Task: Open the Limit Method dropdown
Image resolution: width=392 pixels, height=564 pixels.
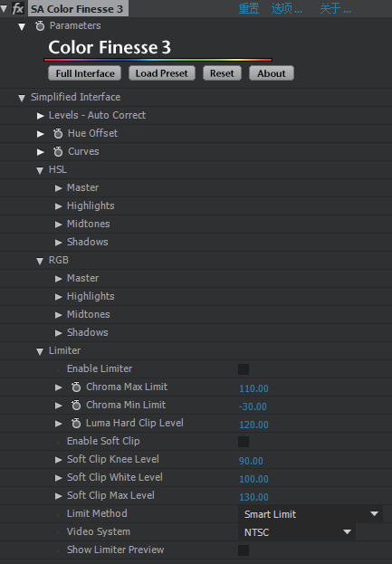Action: pos(311,514)
